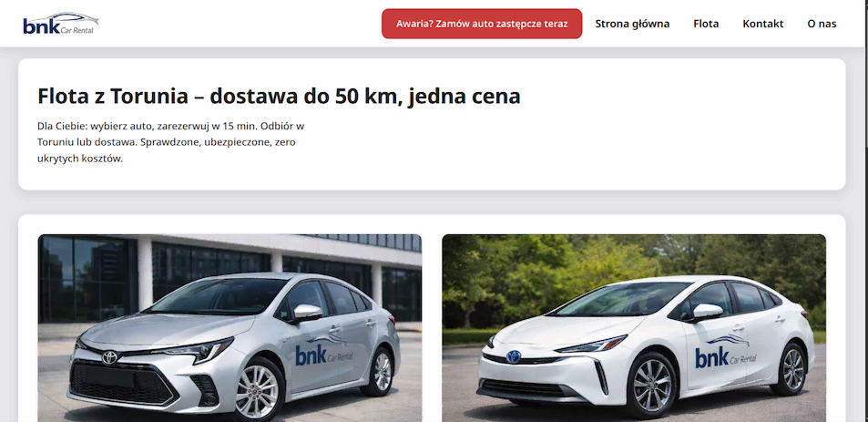Click the white Prius rear wheel

point(791,368)
